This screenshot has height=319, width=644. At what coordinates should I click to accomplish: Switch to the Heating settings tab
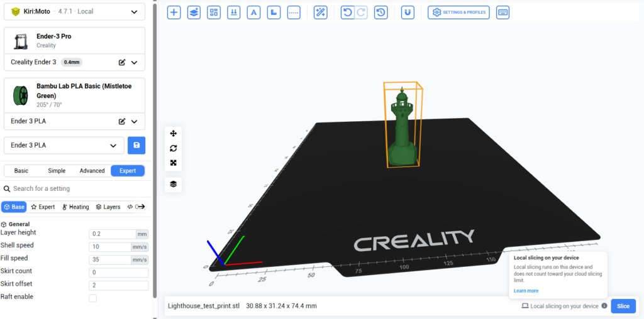(x=75, y=207)
